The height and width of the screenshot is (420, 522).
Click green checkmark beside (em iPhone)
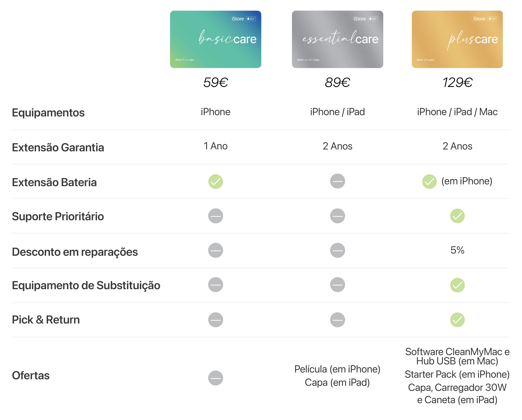pos(429,181)
